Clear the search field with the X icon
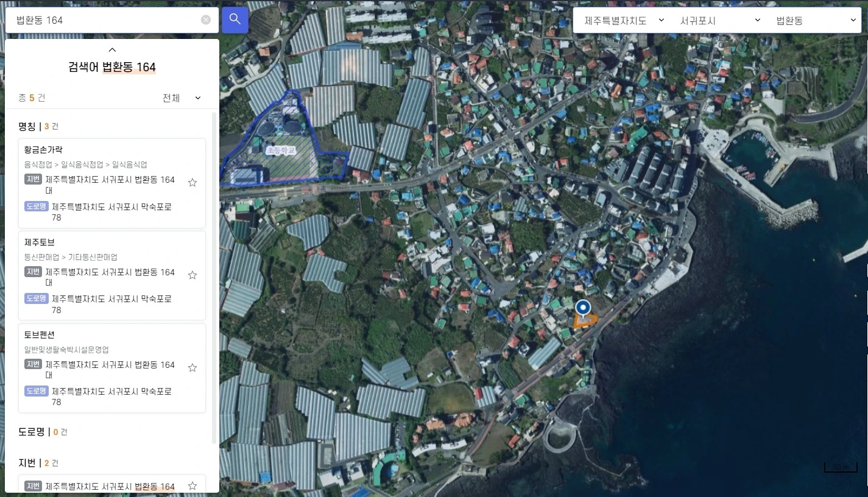 [206, 20]
